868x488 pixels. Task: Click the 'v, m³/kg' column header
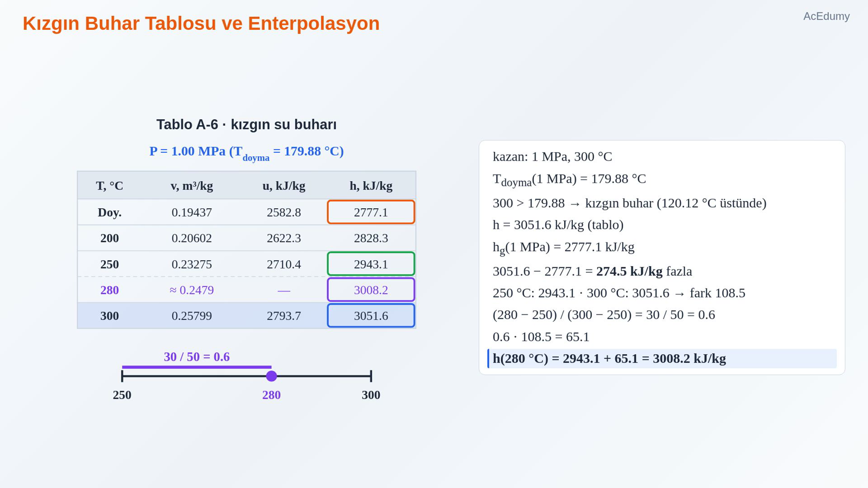tap(192, 186)
